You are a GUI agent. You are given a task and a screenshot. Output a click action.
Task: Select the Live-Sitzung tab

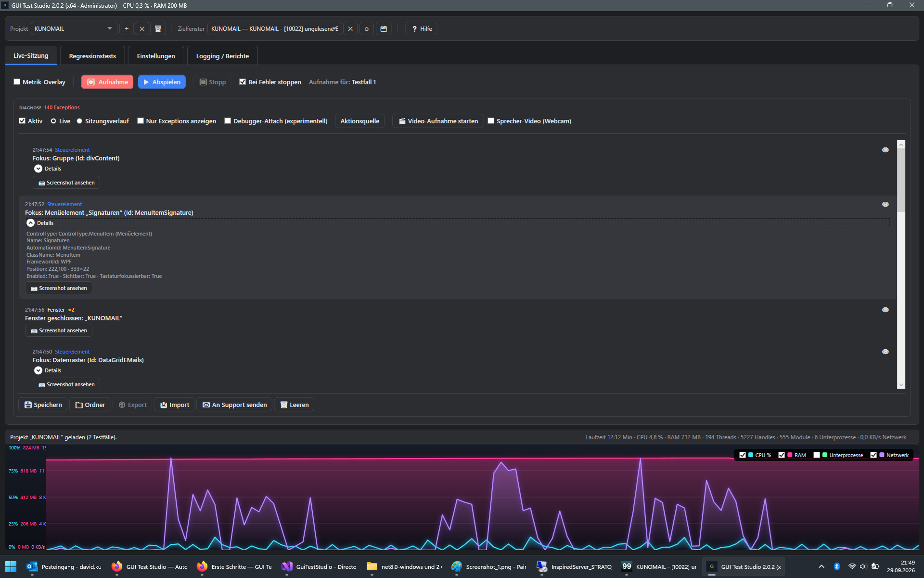pos(31,55)
